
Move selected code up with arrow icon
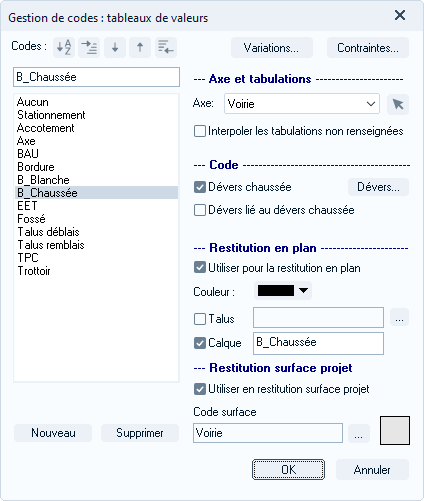tap(140, 47)
